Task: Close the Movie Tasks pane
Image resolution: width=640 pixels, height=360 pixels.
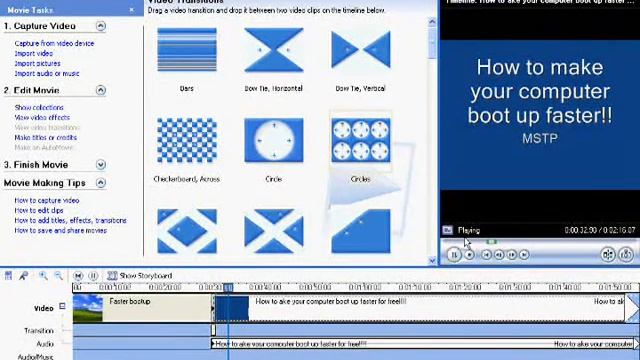Action: tap(131, 10)
